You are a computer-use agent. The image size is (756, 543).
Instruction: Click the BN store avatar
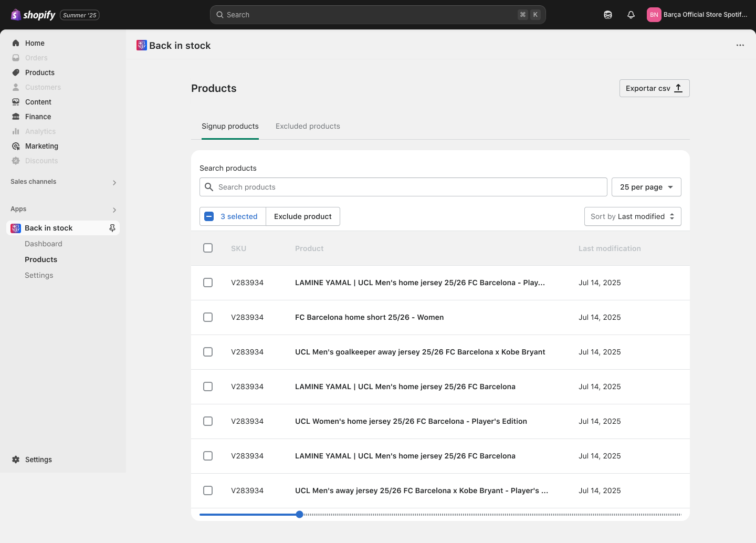point(654,15)
